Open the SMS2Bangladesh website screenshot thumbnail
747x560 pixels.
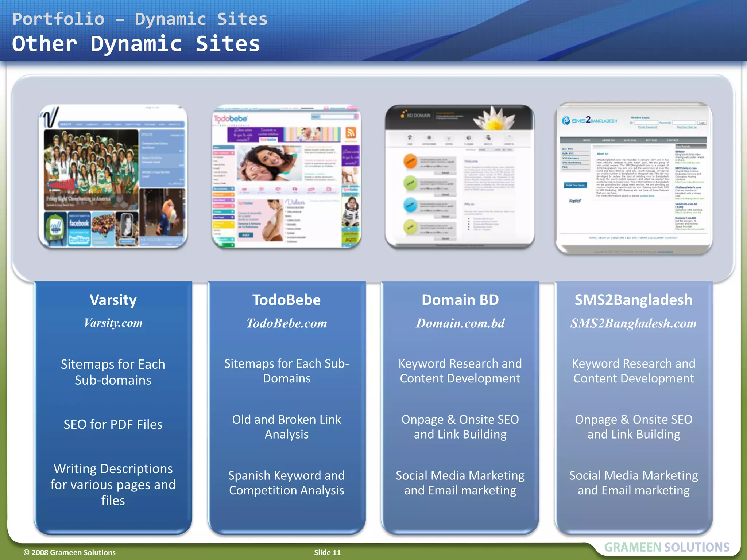point(634,178)
